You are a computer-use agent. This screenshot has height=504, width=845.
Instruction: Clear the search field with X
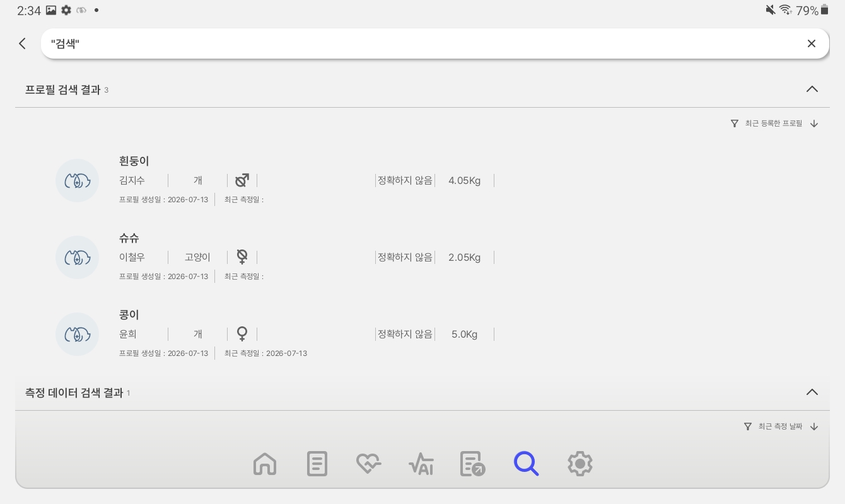pos(812,43)
